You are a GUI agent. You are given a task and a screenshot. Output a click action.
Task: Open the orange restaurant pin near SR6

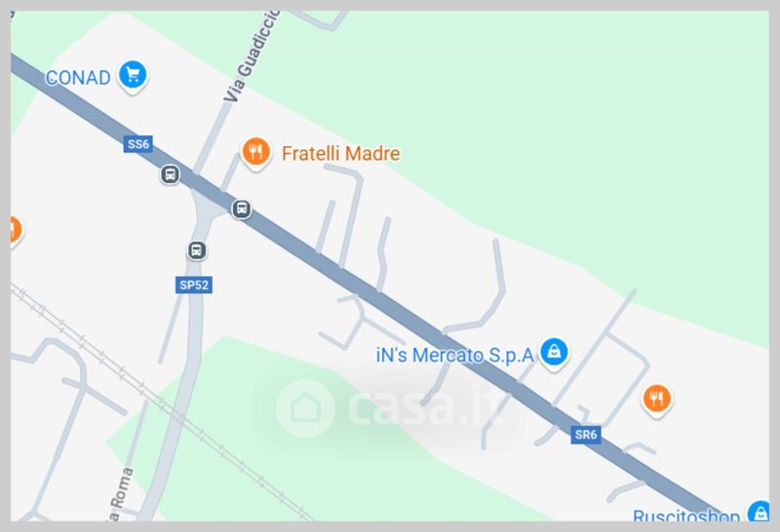pos(656,400)
